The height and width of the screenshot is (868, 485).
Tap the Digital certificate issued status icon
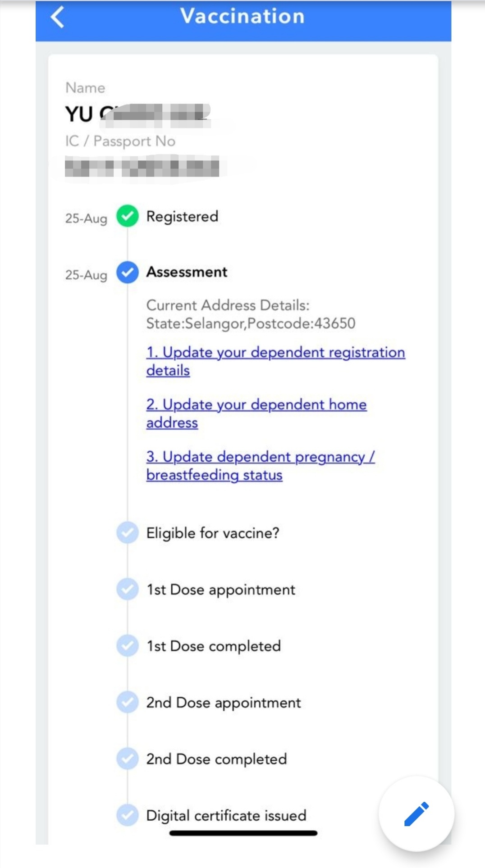128,815
